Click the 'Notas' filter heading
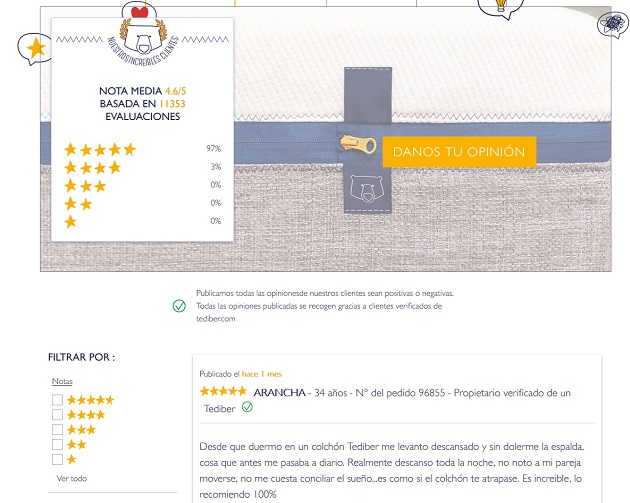630x503 pixels. coord(62,381)
